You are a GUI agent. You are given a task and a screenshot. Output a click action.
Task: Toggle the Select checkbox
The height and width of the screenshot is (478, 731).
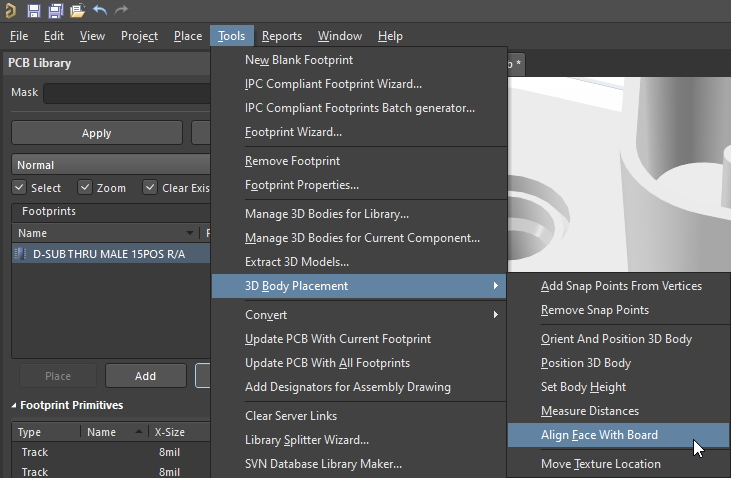19,187
